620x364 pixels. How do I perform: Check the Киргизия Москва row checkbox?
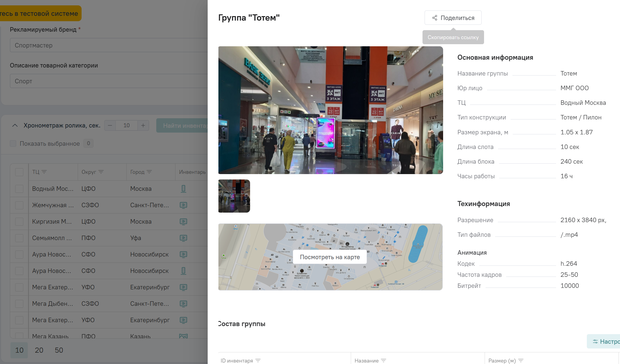(19, 222)
